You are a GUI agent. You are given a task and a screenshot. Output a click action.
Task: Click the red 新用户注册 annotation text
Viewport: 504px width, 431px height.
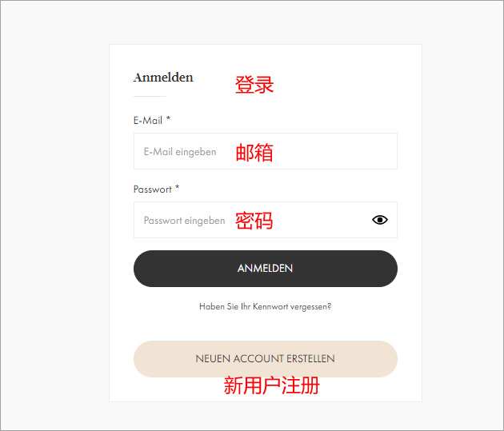pos(272,385)
